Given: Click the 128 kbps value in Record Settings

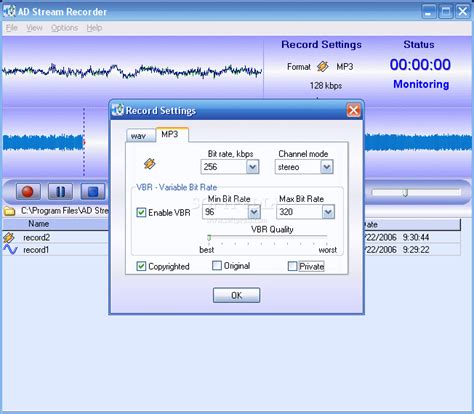Looking at the screenshot, I should pyautogui.click(x=326, y=86).
